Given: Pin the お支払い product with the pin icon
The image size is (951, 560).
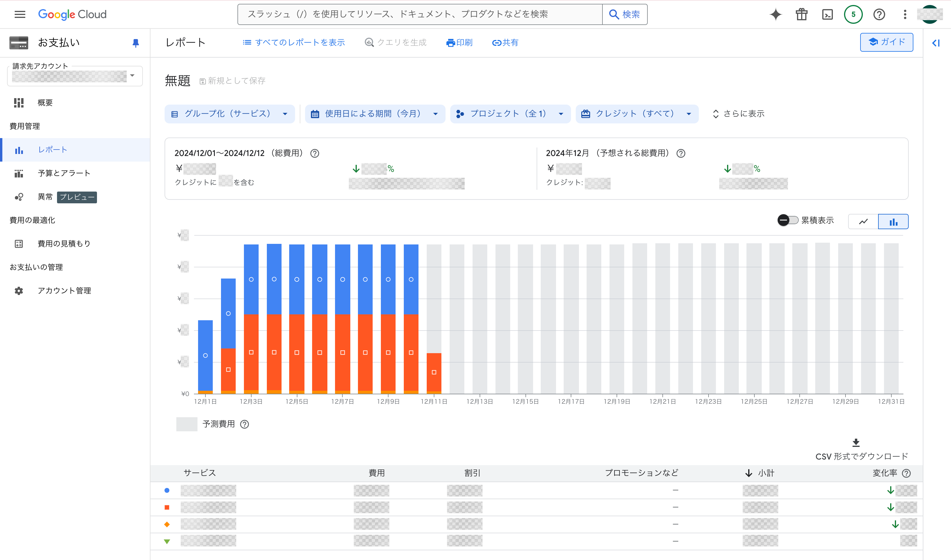Looking at the screenshot, I should click(136, 43).
